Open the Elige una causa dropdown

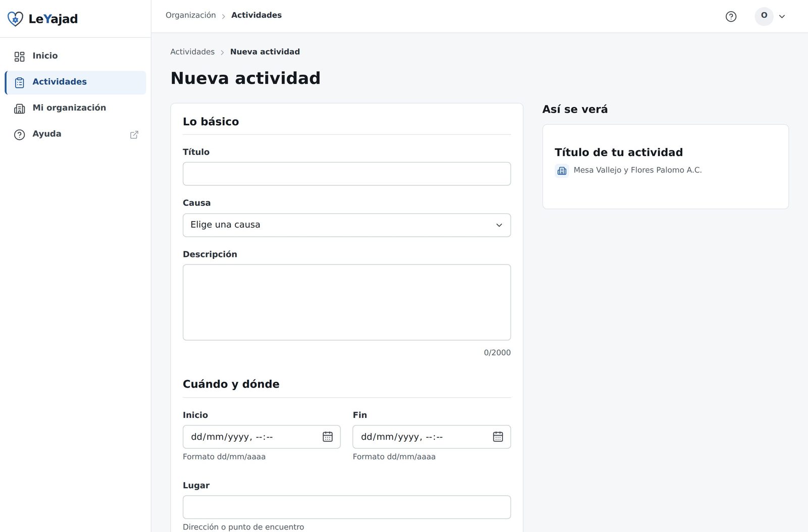point(346,225)
